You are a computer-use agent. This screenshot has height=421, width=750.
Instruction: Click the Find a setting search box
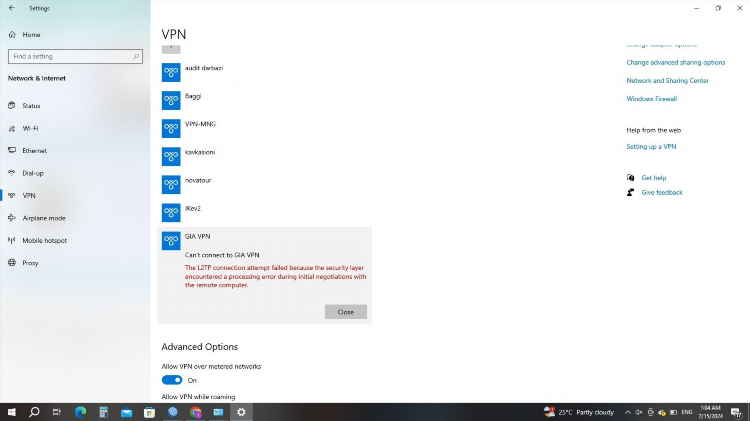75,56
